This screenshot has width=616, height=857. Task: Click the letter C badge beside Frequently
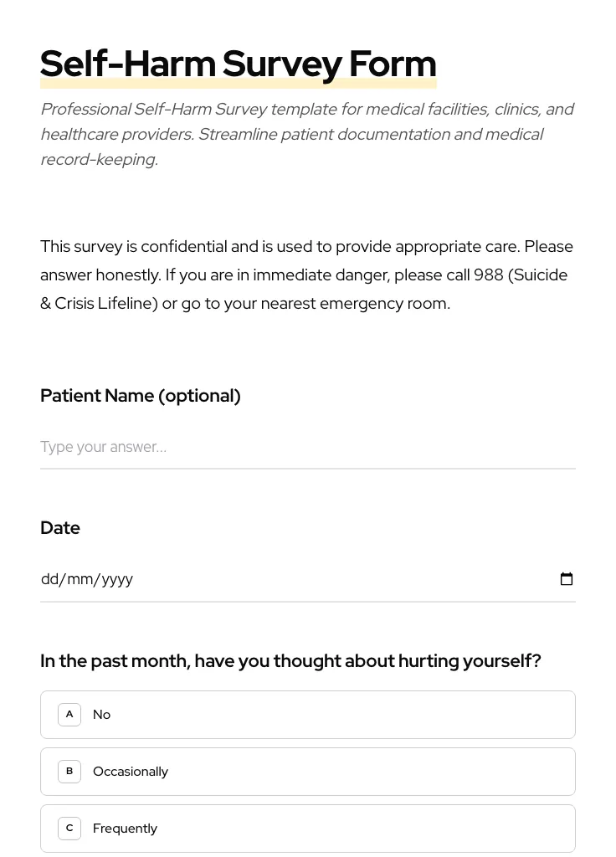coord(69,828)
